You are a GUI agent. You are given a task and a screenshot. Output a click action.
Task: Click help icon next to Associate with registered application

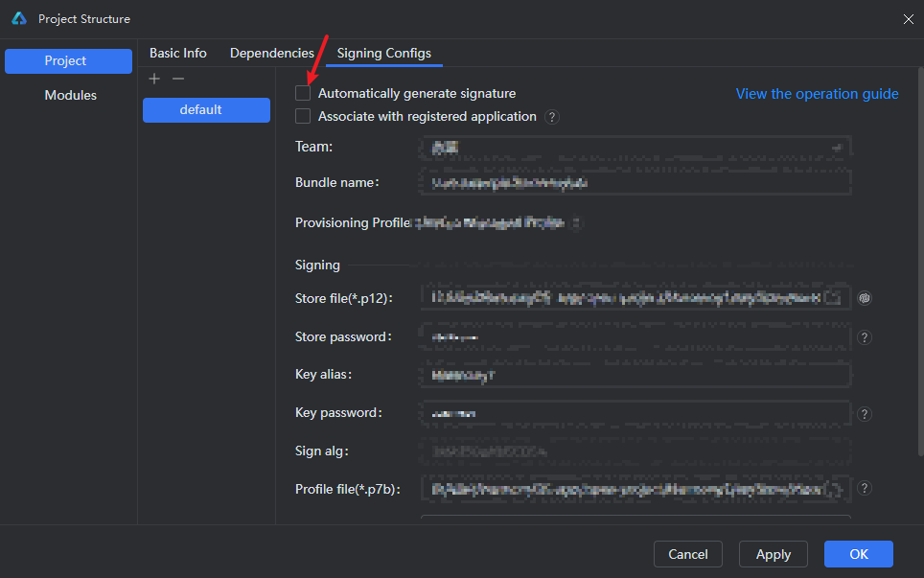552,117
